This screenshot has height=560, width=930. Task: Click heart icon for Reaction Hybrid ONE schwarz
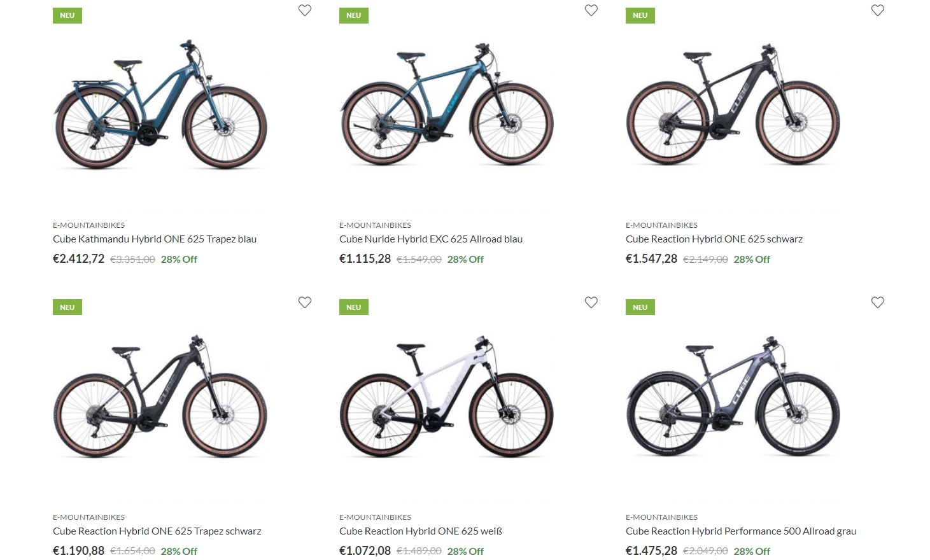click(x=878, y=10)
